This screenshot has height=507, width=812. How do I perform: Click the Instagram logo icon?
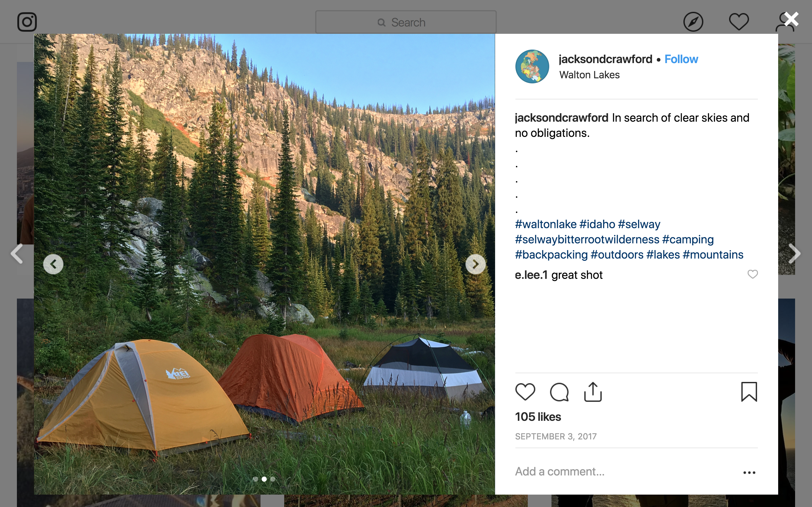27,22
